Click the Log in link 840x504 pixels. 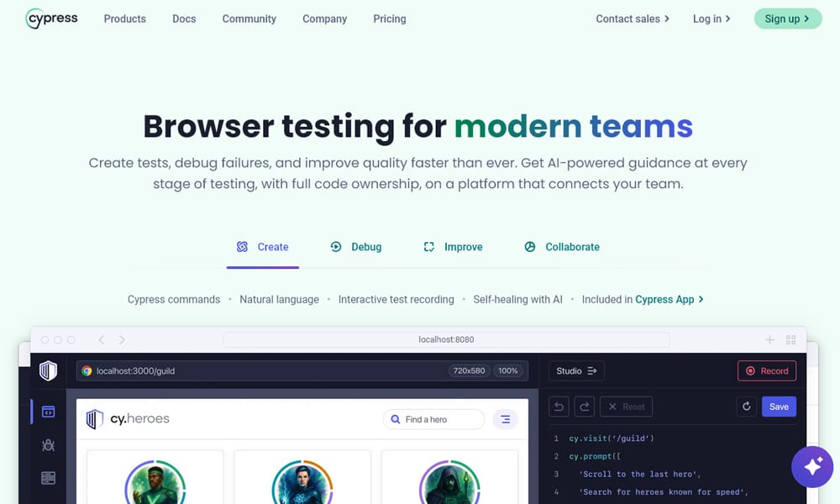tap(711, 18)
